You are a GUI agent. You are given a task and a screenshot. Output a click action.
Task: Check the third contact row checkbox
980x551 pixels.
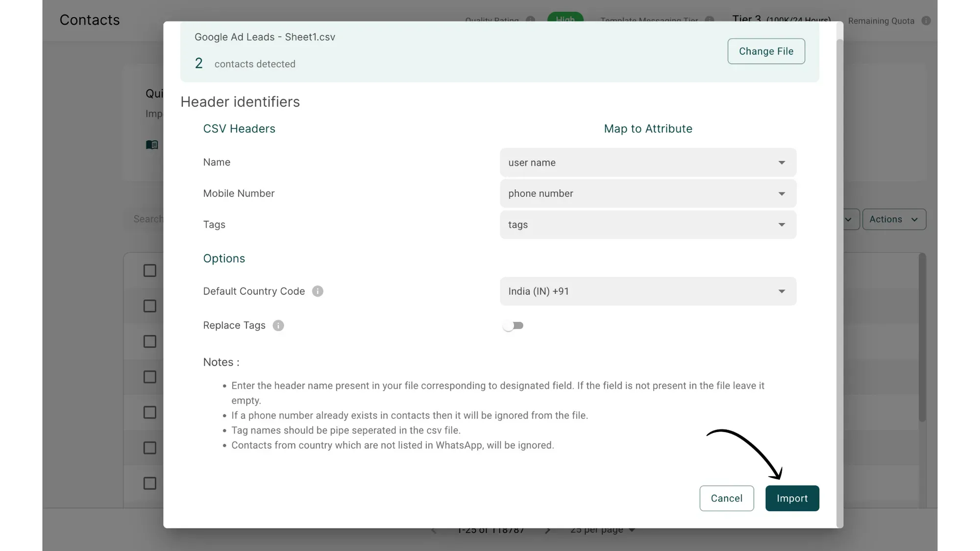tap(150, 341)
